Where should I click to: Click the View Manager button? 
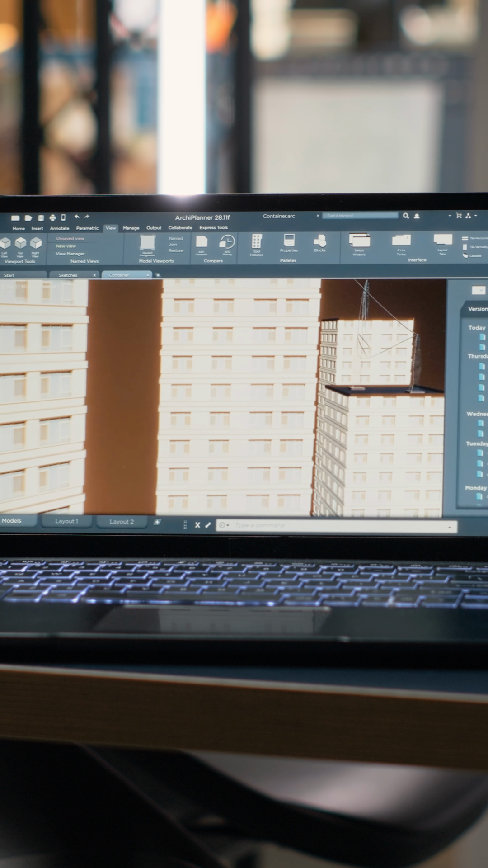pos(70,254)
